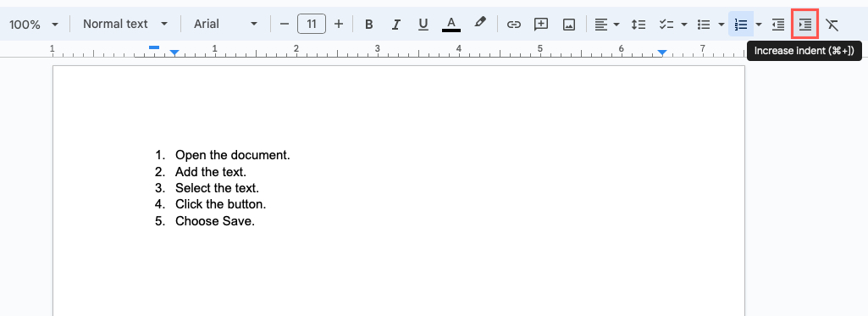Click the clear formatting icon
This screenshot has height=316, width=868.
832,25
